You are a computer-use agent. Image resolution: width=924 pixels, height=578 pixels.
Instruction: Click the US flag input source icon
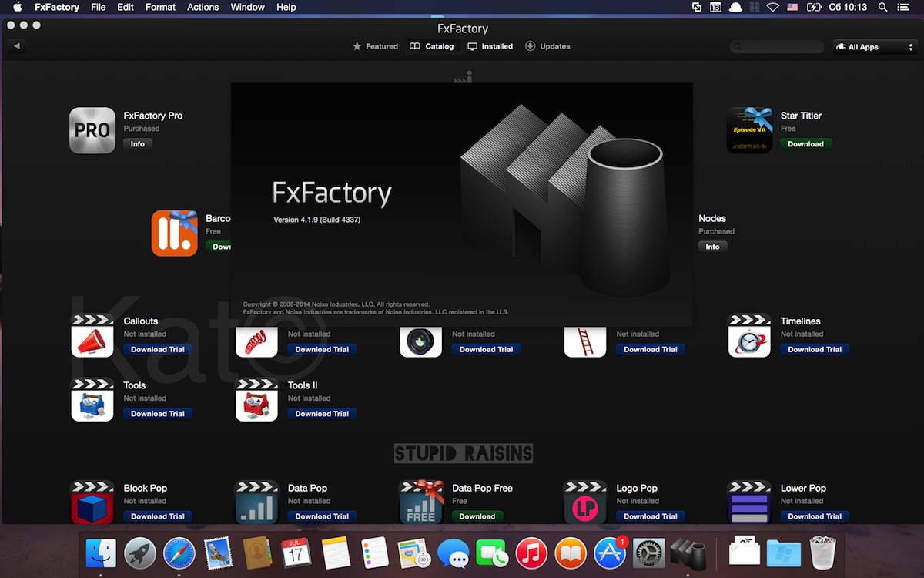792,7
